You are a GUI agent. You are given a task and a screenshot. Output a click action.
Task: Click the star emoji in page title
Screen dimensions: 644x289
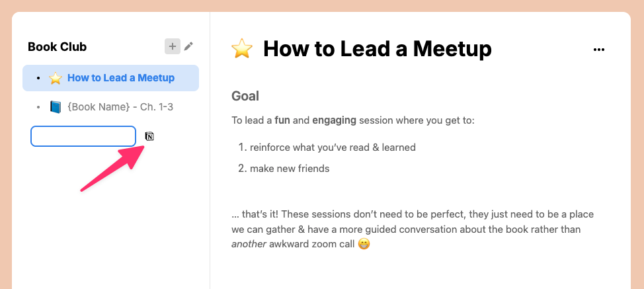click(x=242, y=48)
